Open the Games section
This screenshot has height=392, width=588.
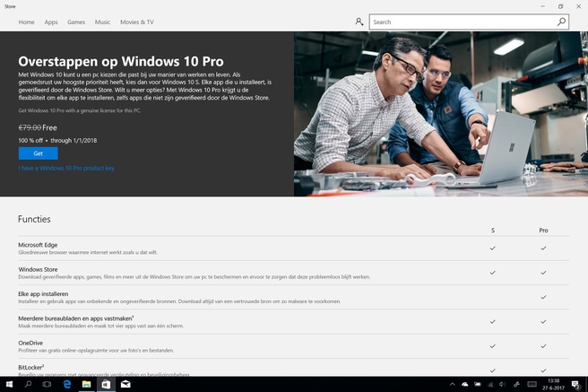[76, 22]
